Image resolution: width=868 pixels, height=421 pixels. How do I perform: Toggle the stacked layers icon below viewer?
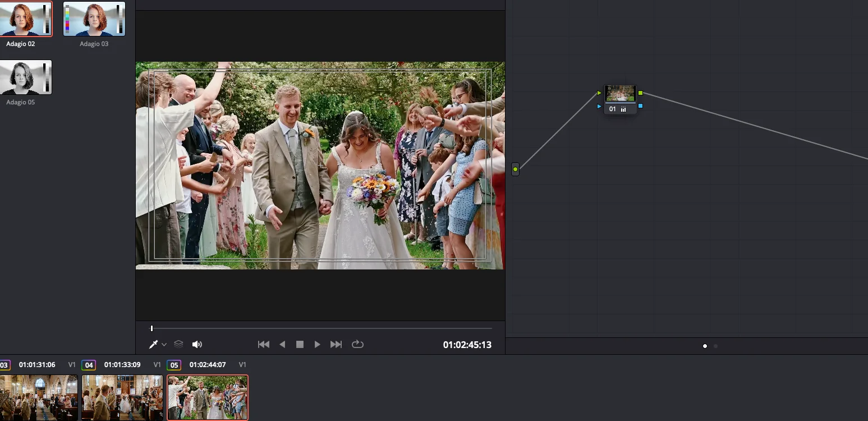point(178,344)
